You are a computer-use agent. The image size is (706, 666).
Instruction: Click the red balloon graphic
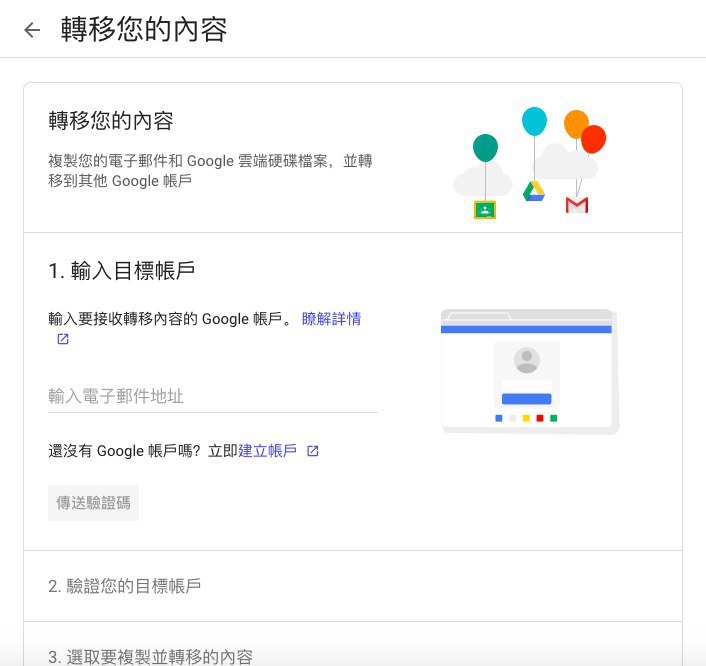[x=594, y=140]
